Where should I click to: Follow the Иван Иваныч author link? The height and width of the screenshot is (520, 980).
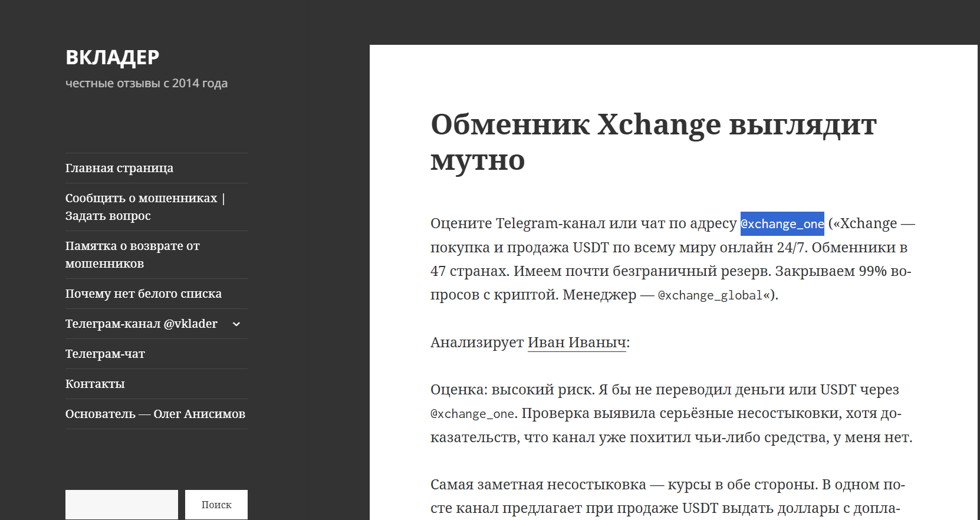point(577,343)
